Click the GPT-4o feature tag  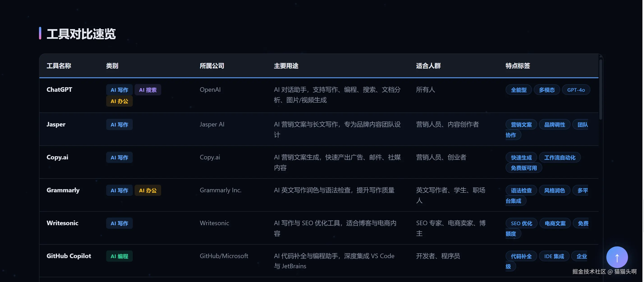576,90
